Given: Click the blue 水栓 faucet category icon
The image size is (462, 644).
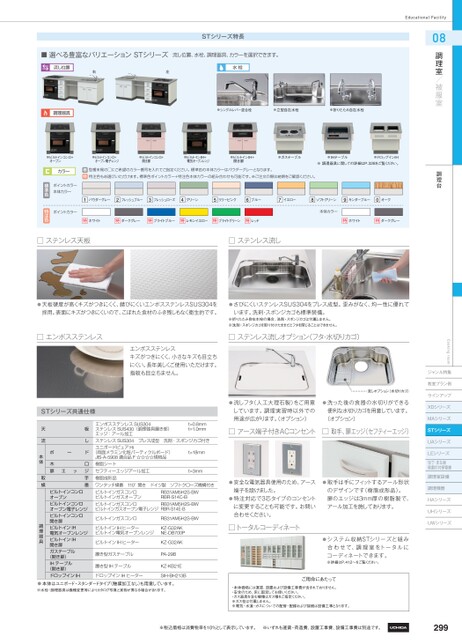Looking at the screenshot, I should pos(221,67).
